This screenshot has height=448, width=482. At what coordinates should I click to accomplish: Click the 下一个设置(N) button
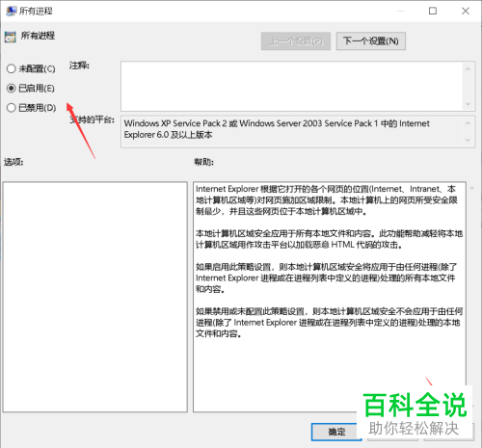pos(371,41)
